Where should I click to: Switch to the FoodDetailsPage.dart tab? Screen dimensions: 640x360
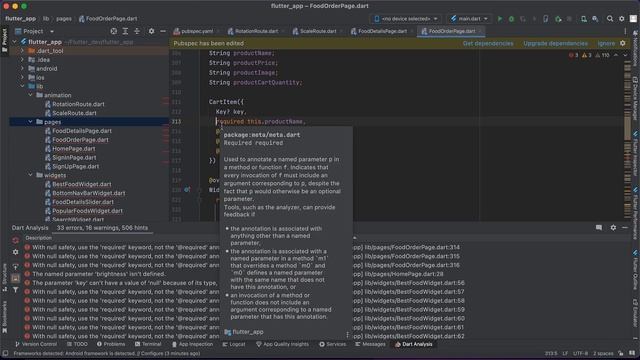click(382, 31)
